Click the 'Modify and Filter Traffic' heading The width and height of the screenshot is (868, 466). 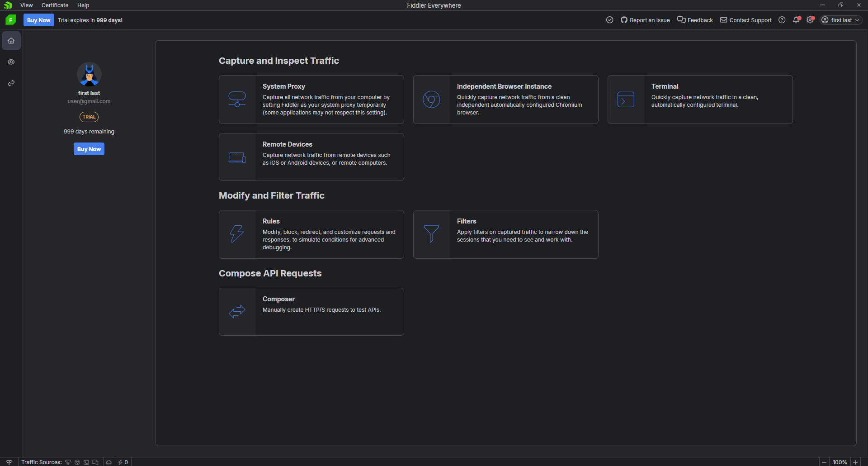click(272, 195)
